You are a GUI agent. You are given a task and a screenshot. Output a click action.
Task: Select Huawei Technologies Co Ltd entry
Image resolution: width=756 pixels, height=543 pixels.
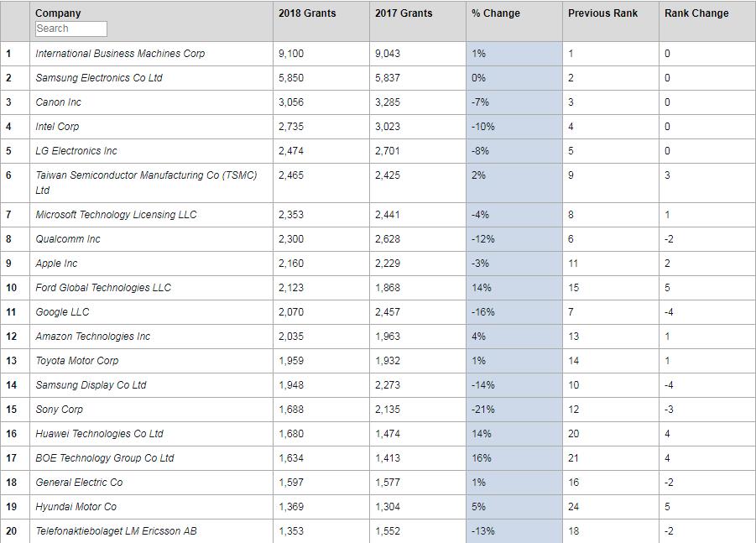click(x=99, y=434)
